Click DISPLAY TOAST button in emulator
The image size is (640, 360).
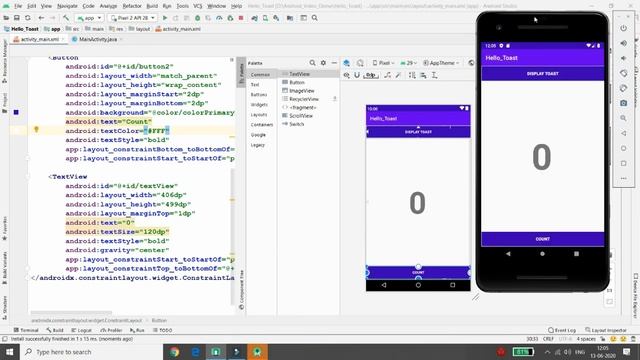(542, 73)
